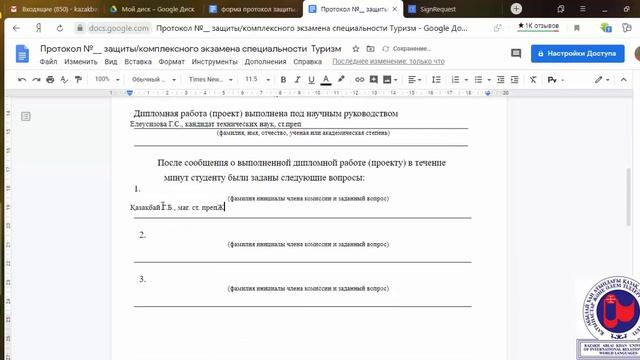Open the font size dropdown
The image size is (640, 360).
257,79
